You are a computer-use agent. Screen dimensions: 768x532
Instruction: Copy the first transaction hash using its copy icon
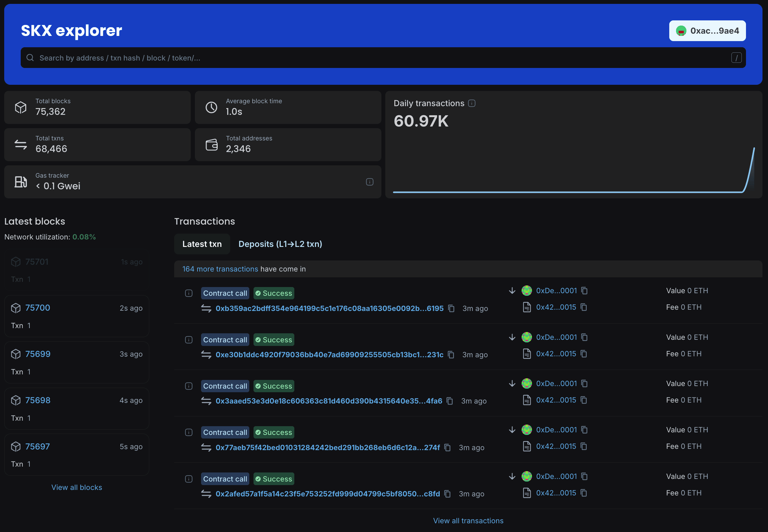tap(451, 308)
